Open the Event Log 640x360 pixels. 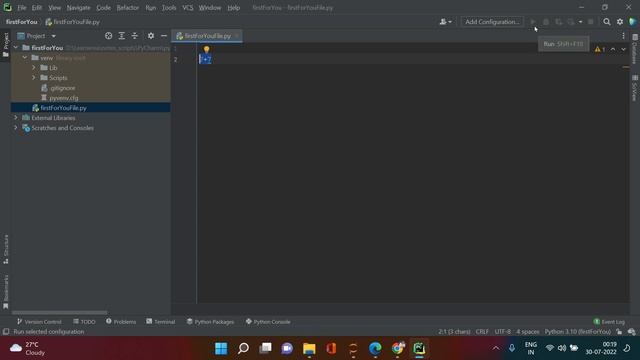(609, 322)
